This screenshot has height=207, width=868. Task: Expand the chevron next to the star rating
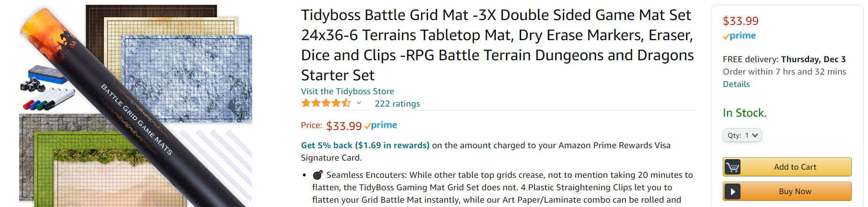359,103
